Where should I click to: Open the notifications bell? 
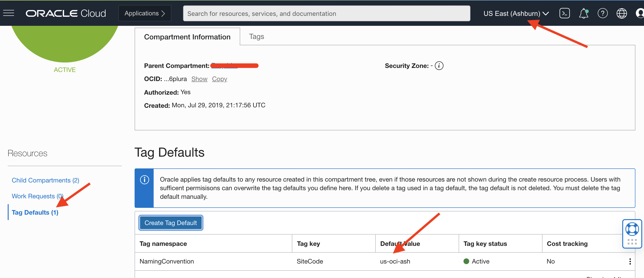click(583, 13)
